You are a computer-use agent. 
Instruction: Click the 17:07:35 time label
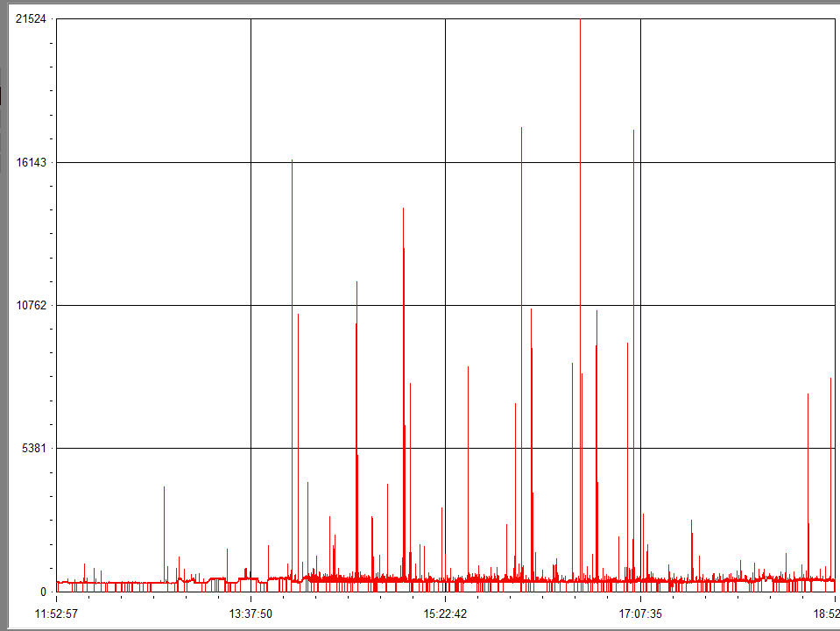(640, 613)
